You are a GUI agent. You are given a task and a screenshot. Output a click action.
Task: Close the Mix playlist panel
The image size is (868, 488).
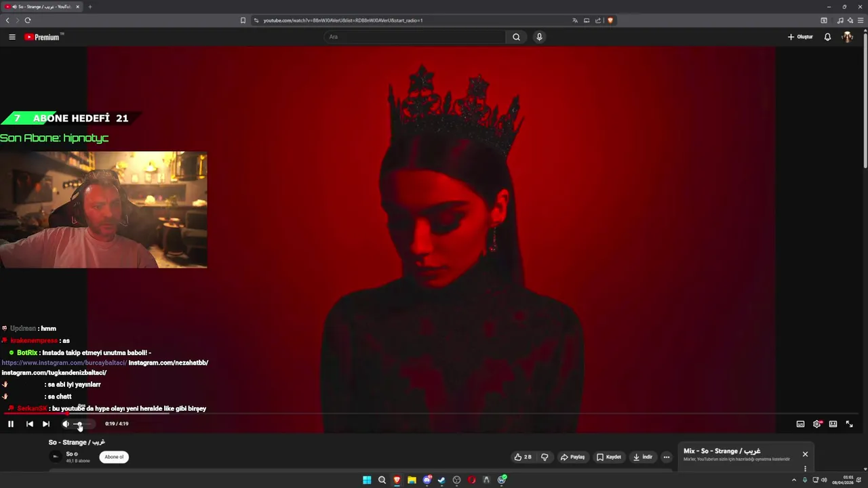coord(805,454)
